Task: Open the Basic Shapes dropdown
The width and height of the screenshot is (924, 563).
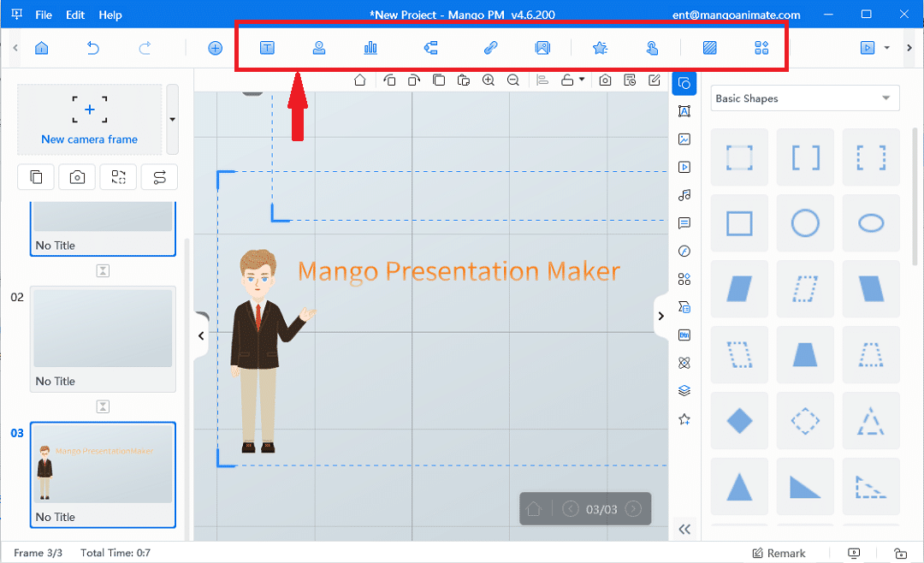Action: click(806, 98)
